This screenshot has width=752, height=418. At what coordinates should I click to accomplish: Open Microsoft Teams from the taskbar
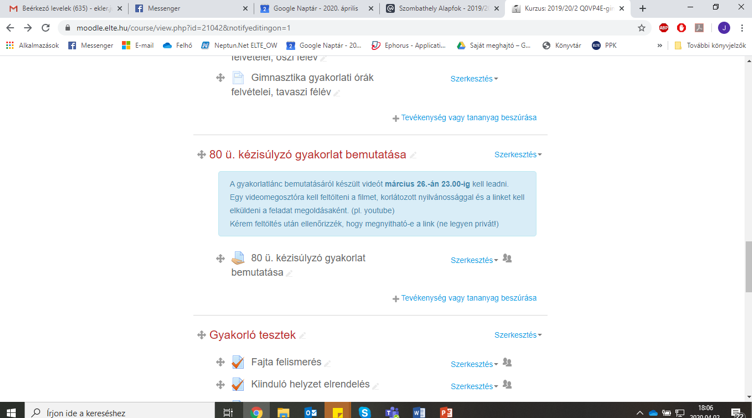392,412
